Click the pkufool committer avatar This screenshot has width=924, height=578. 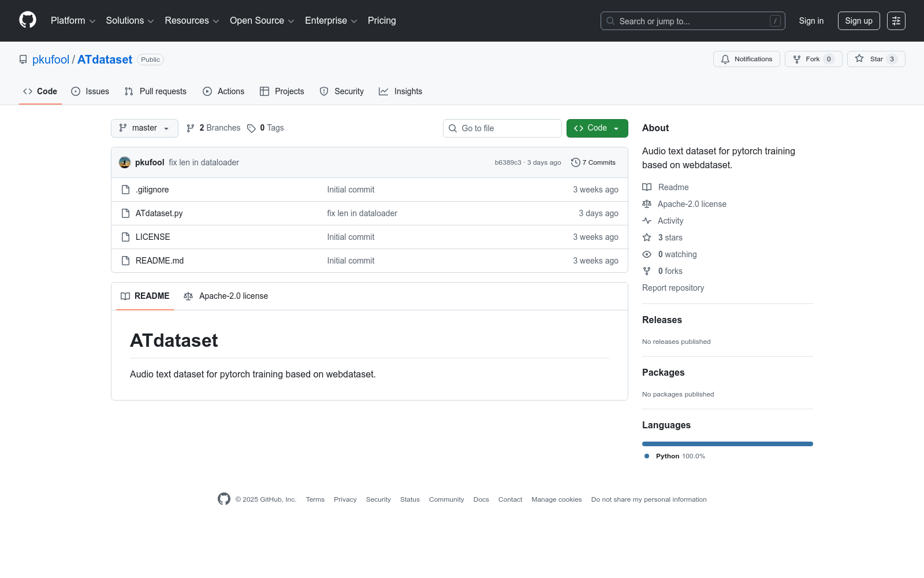[125, 162]
